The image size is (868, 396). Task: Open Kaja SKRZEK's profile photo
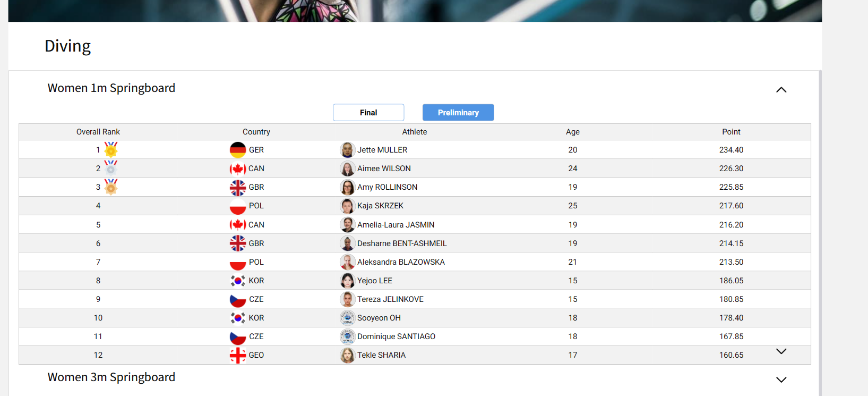coord(348,206)
